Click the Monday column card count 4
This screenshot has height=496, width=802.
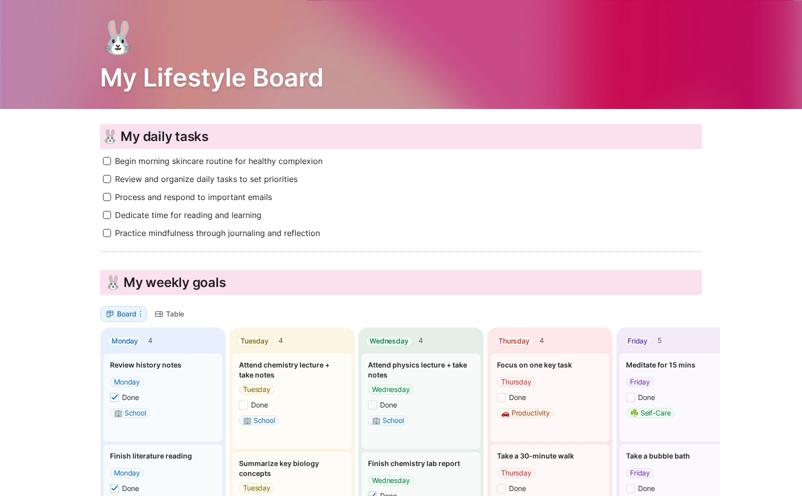click(x=150, y=341)
